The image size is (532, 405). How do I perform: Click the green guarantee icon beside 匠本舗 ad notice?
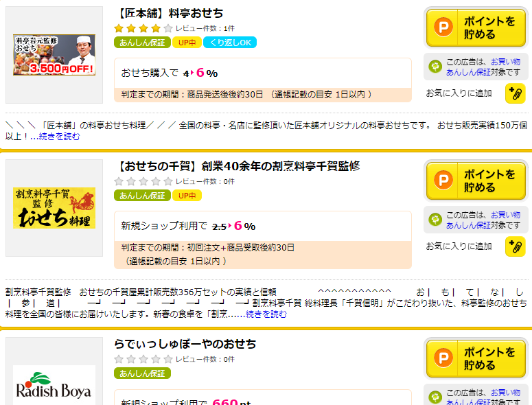coord(435,67)
